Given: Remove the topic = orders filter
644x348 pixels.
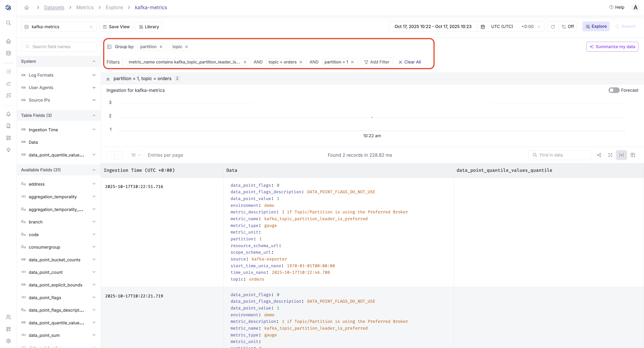Looking at the screenshot, I should pyautogui.click(x=301, y=62).
